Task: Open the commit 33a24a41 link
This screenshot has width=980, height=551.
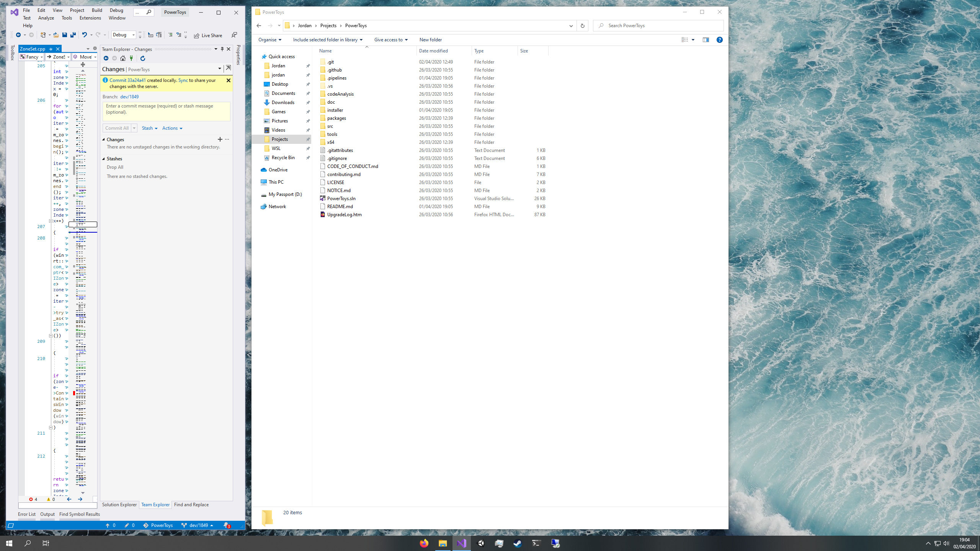Action: click(x=127, y=80)
